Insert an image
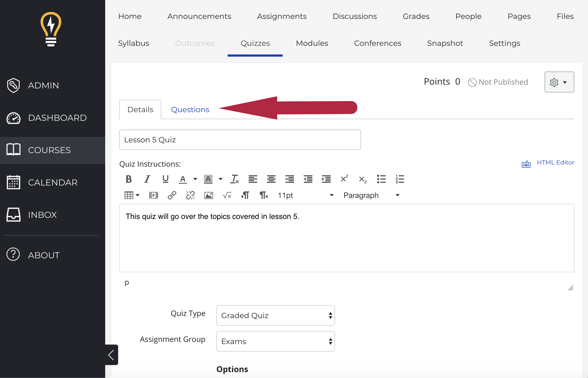This screenshot has height=378, width=588. click(209, 195)
